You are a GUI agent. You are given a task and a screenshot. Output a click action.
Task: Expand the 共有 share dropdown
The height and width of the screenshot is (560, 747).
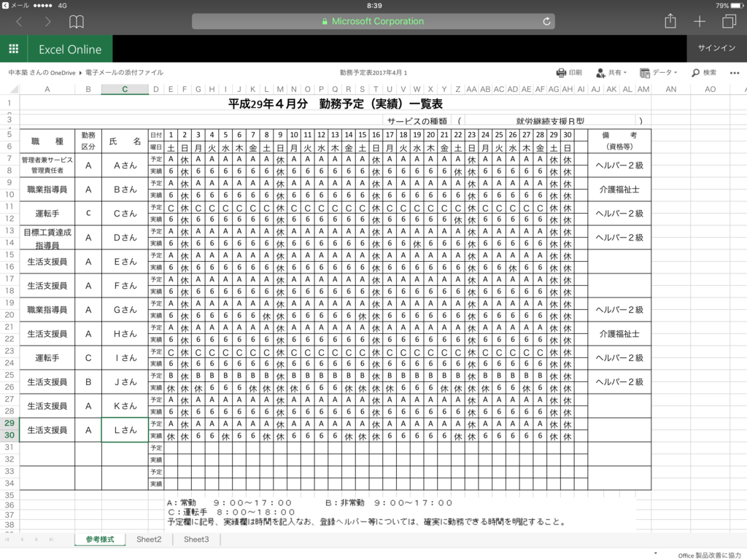[611, 73]
